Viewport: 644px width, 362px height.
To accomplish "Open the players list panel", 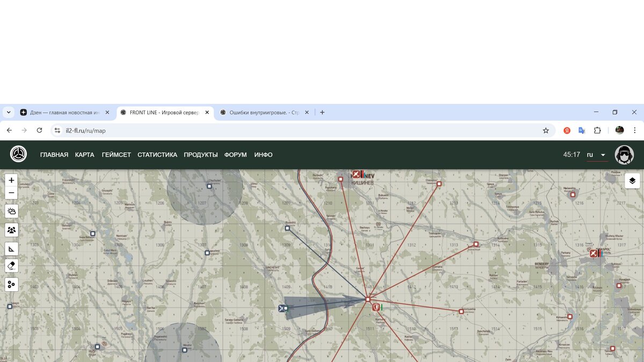I will click(x=11, y=230).
